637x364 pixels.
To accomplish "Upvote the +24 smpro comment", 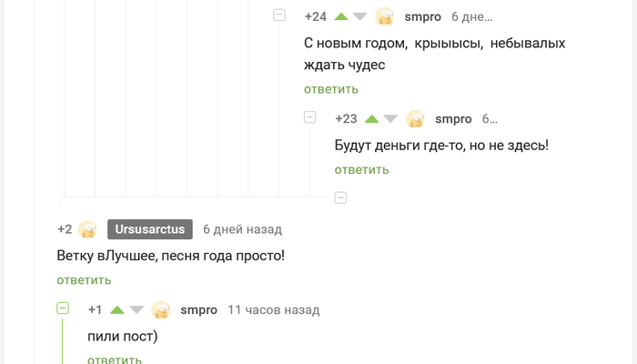I will coord(341,16).
